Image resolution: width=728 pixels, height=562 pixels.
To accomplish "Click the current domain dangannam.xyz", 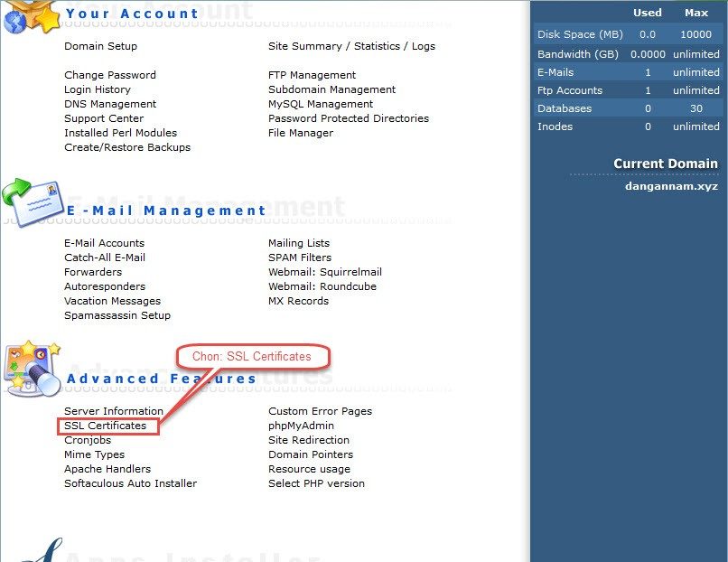I will tap(671, 186).
